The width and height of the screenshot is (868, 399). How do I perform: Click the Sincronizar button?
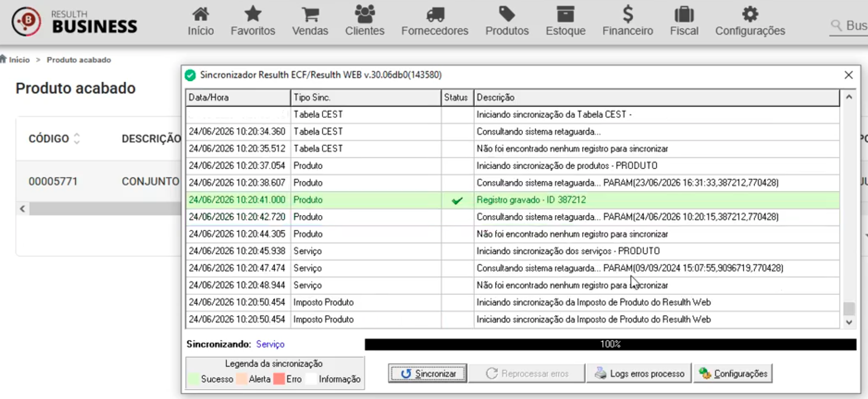428,374
